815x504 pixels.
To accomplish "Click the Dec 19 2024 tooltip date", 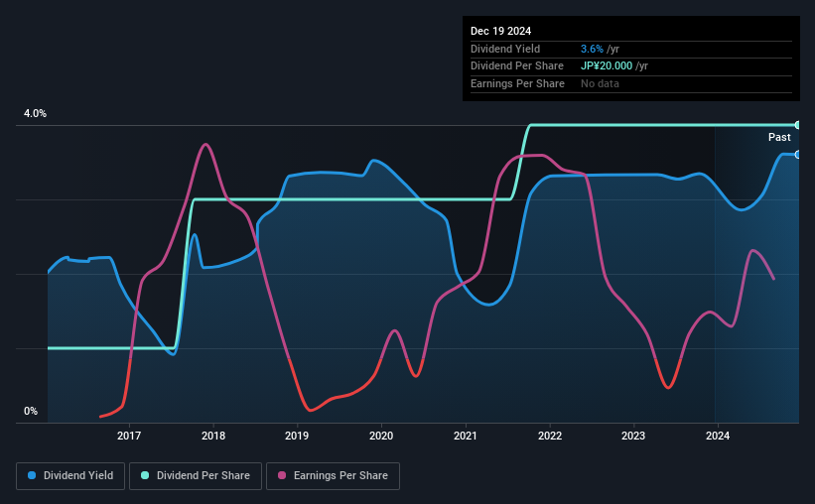I will (x=500, y=31).
